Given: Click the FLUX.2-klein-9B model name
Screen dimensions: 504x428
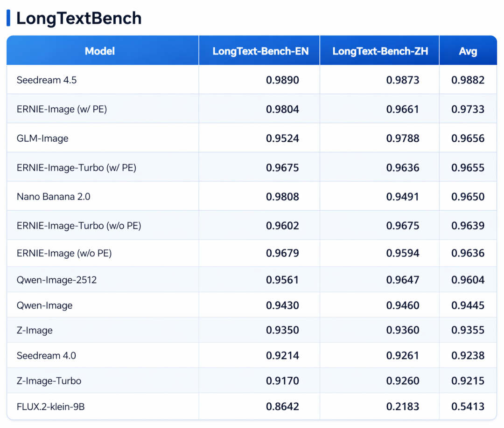Looking at the screenshot, I should tap(50, 407).
